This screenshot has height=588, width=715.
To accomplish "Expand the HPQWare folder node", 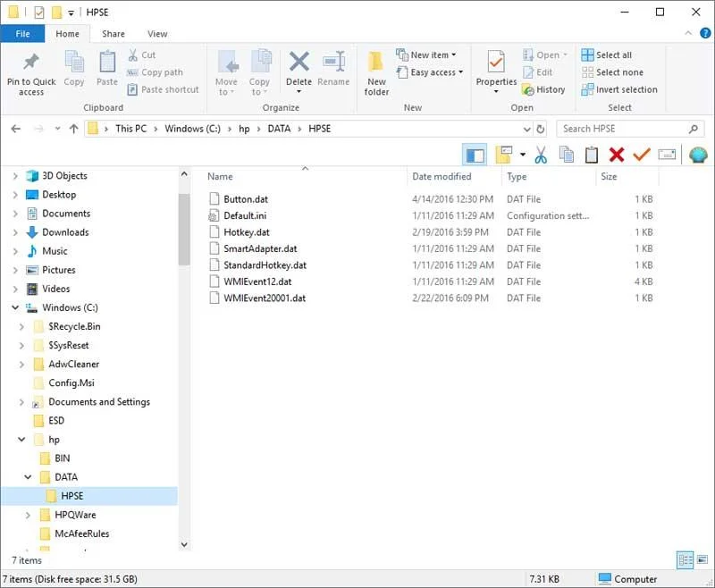I will [x=28, y=515].
